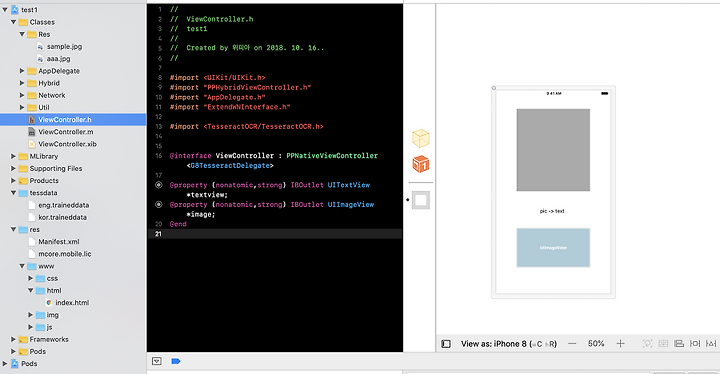Viewport: 720px width, 374px height.
Task: Expand the js folder
Action: click(30, 327)
